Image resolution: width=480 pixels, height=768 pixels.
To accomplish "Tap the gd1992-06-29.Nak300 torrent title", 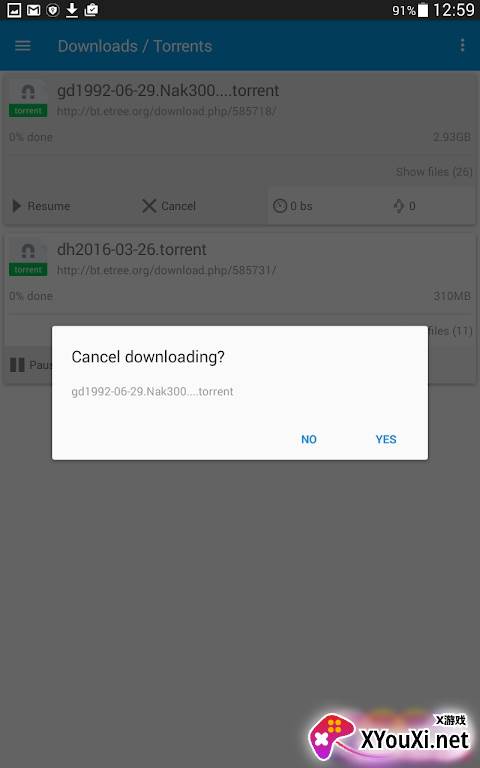I will pos(168,91).
